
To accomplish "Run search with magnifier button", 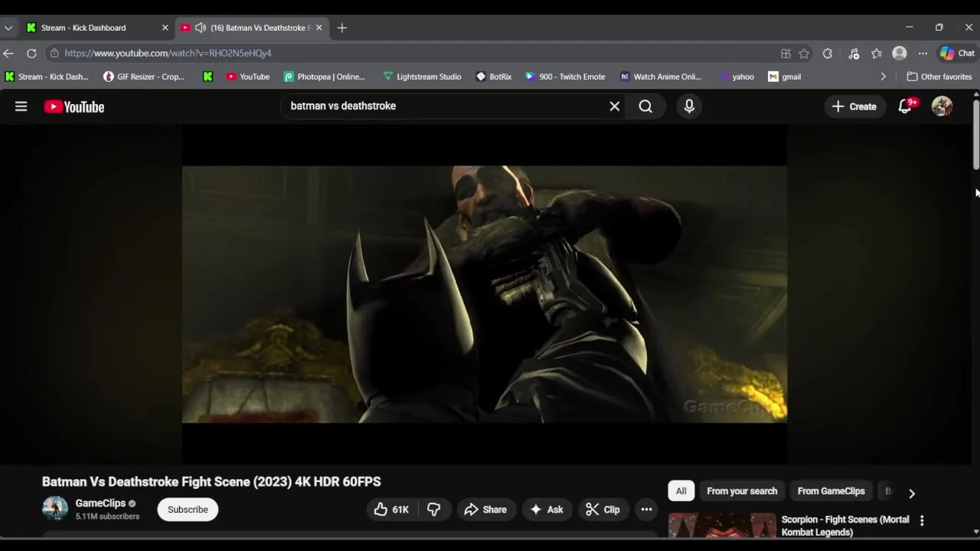I will 645,106.
